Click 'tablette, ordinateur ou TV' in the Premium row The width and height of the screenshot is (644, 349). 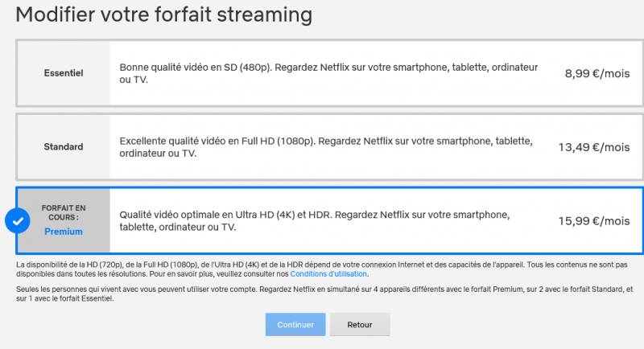click(177, 228)
